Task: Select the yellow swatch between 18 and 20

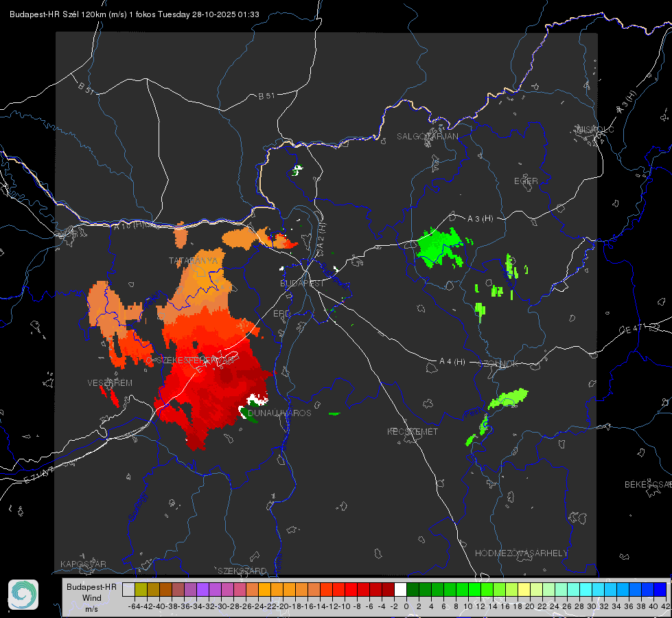Action: pos(524,589)
